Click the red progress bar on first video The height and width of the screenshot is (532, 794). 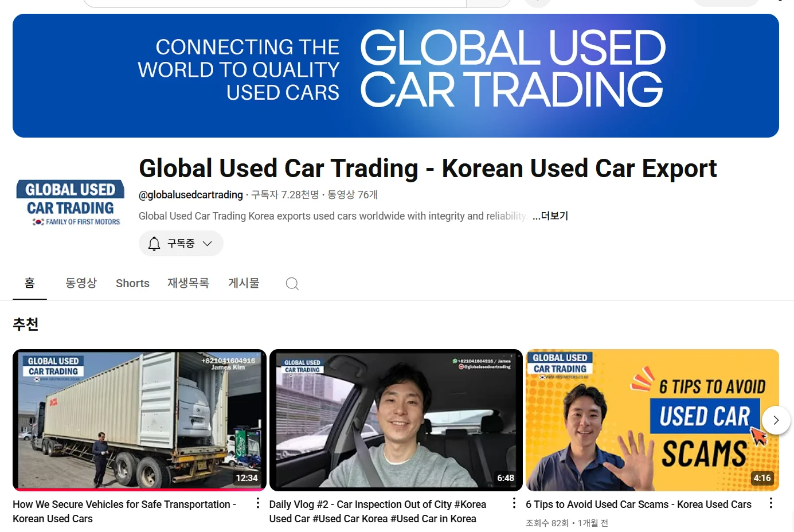click(139, 490)
